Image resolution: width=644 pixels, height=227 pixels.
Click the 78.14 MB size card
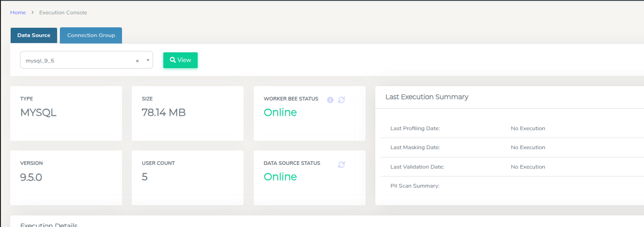187,113
